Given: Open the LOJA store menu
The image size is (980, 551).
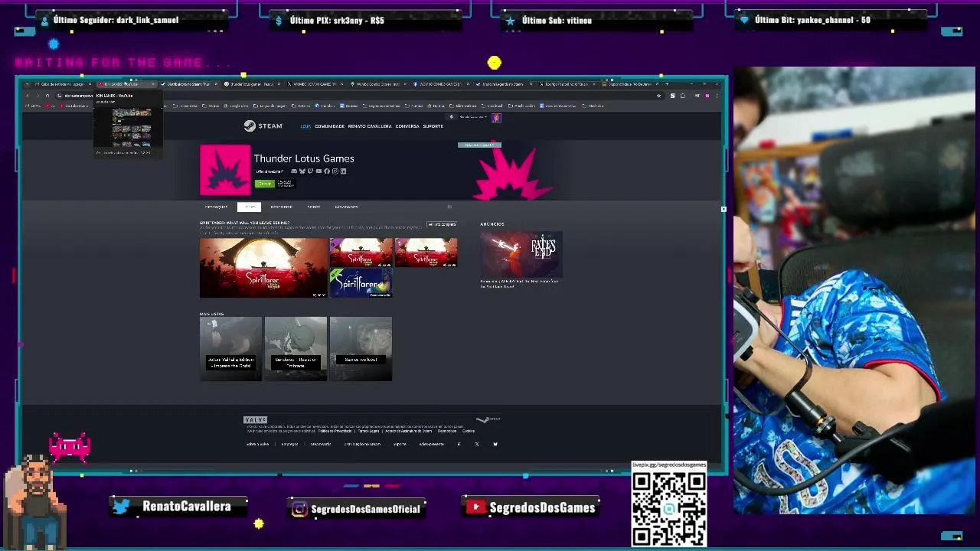Looking at the screenshot, I should [x=305, y=126].
